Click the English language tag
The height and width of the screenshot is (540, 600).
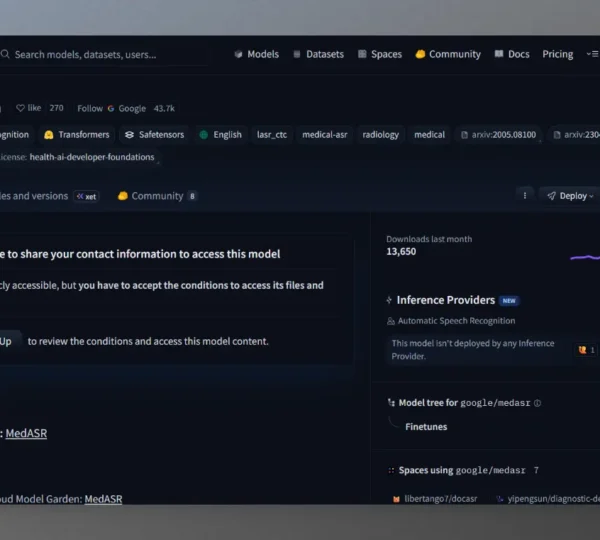(221, 134)
